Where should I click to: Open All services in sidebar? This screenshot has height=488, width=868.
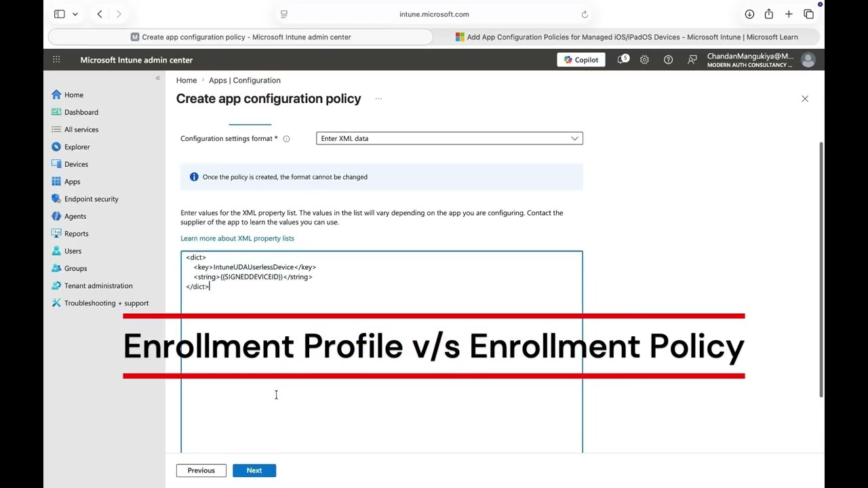[75, 129]
